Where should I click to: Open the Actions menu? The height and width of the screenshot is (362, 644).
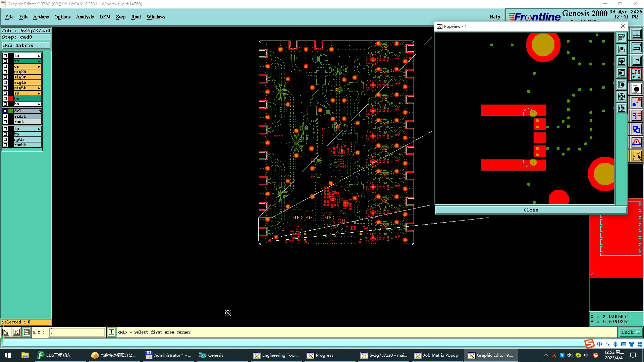click(x=41, y=17)
